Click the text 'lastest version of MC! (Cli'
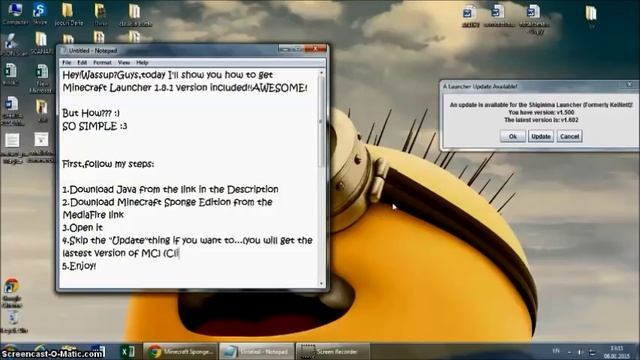Image resolution: width=640 pixels, height=360 pixels. tap(120, 253)
